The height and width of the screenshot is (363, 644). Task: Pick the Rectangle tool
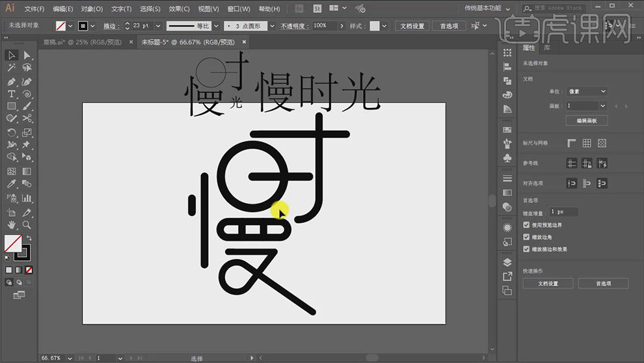11,106
